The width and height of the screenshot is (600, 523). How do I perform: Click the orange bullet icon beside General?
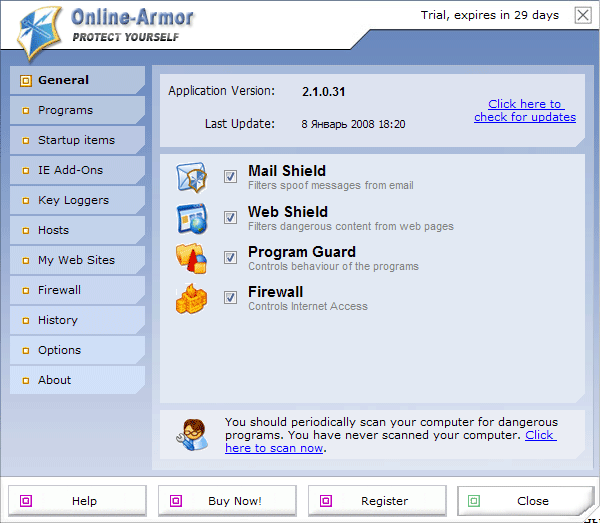(x=26, y=81)
